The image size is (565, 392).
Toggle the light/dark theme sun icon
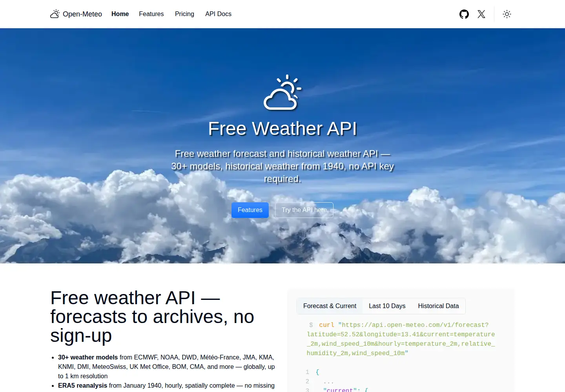pos(507,14)
